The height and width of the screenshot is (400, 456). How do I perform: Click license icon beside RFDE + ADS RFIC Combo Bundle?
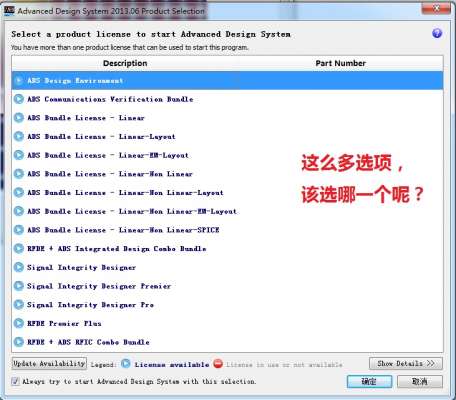(19, 342)
